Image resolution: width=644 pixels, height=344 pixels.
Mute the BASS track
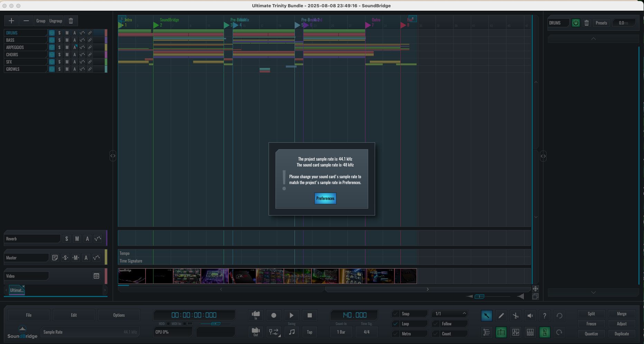(67, 40)
